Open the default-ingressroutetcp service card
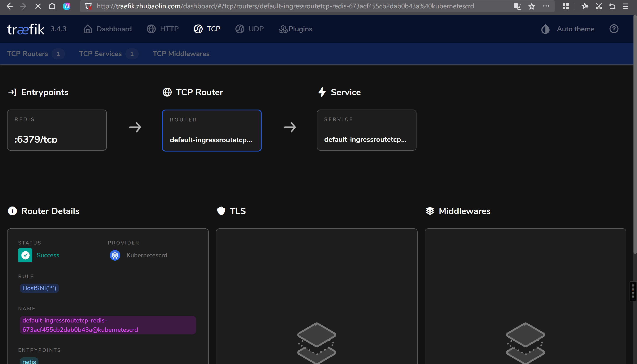This screenshot has height=364, width=637. (366, 130)
